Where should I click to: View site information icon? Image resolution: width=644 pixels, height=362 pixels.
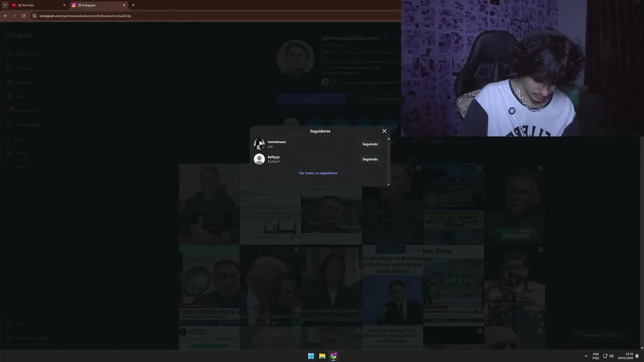(x=34, y=16)
